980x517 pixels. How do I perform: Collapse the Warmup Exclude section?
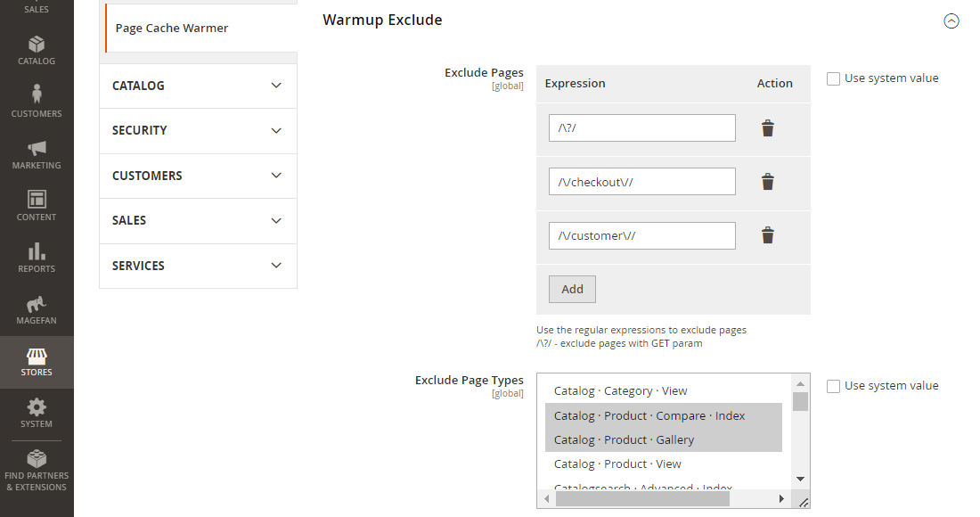pyautogui.click(x=951, y=21)
